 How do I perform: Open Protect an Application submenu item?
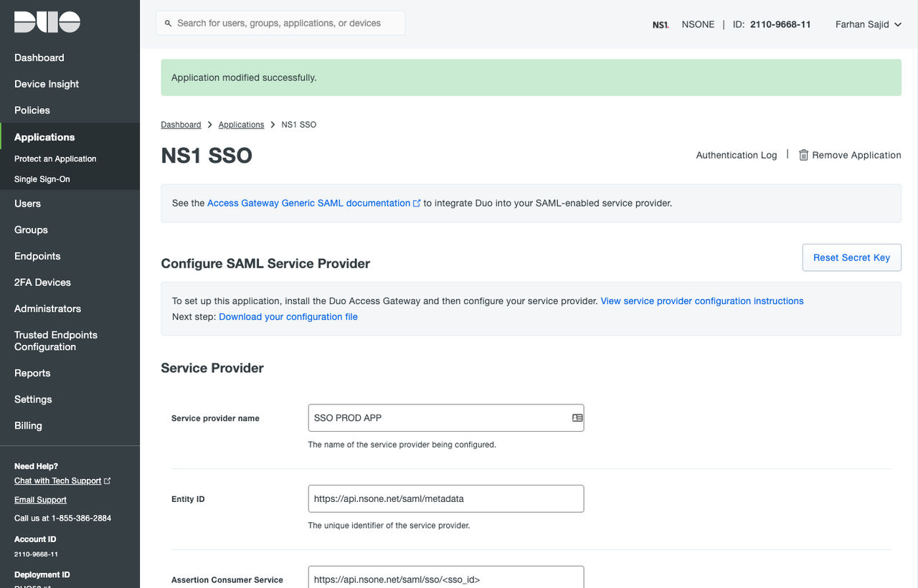pos(55,158)
